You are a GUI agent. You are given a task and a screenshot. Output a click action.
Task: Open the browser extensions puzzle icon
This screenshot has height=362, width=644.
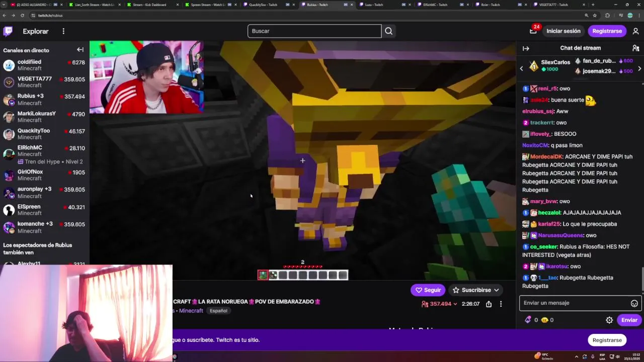607,16
